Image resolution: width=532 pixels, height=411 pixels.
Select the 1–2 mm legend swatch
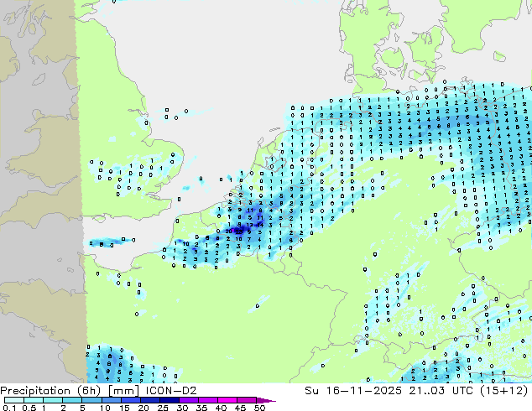pyautogui.click(x=53, y=400)
